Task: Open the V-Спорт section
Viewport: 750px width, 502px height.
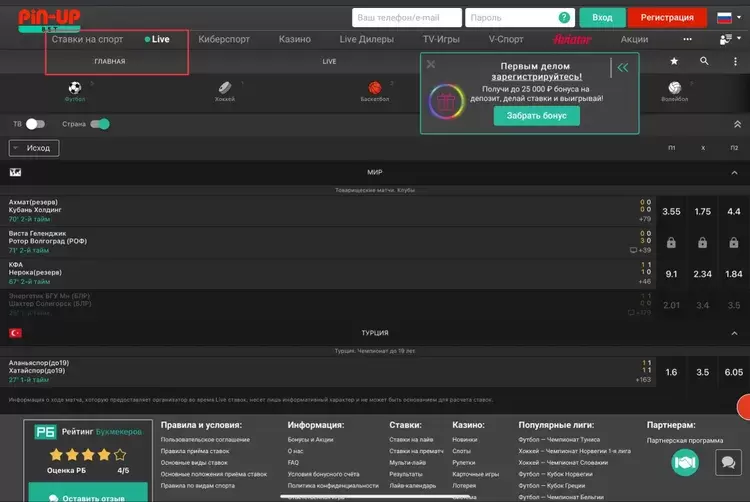Action: 506,39
